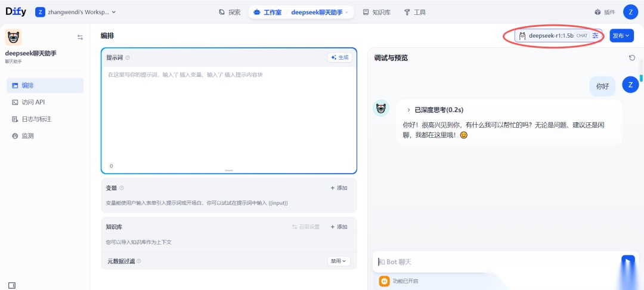This screenshot has height=290, width=644.
Task: Go to the 探索 tab
Action: click(230, 13)
